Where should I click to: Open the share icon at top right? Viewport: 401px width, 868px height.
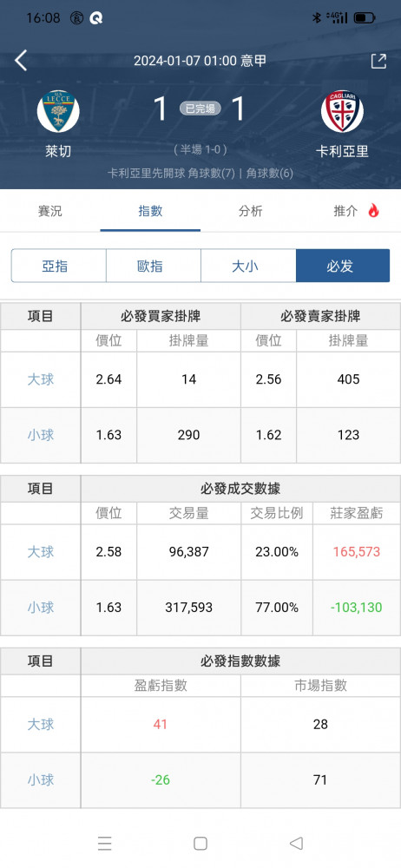click(x=378, y=61)
